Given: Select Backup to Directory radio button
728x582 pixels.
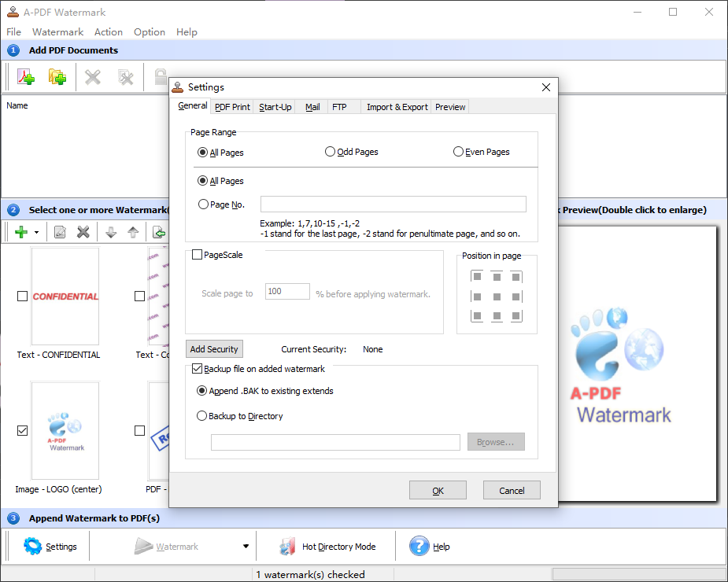Looking at the screenshot, I should [x=201, y=416].
